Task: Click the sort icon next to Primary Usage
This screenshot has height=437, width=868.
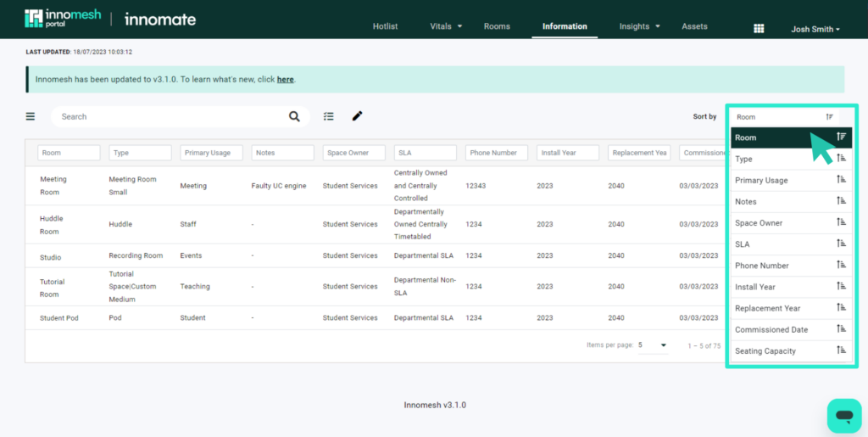Action: click(x=842, y=179)
